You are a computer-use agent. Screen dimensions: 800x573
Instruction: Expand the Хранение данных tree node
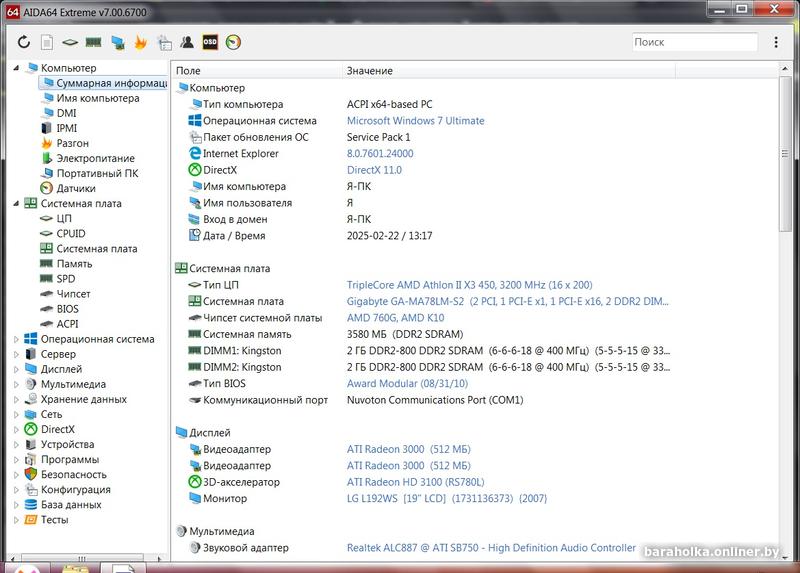click(x=16, y=399)
